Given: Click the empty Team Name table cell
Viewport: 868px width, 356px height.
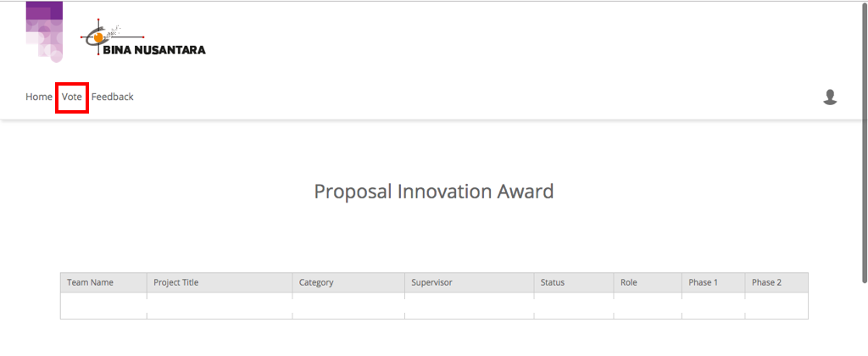Looking at the screenshot, I should coord(103,306).
